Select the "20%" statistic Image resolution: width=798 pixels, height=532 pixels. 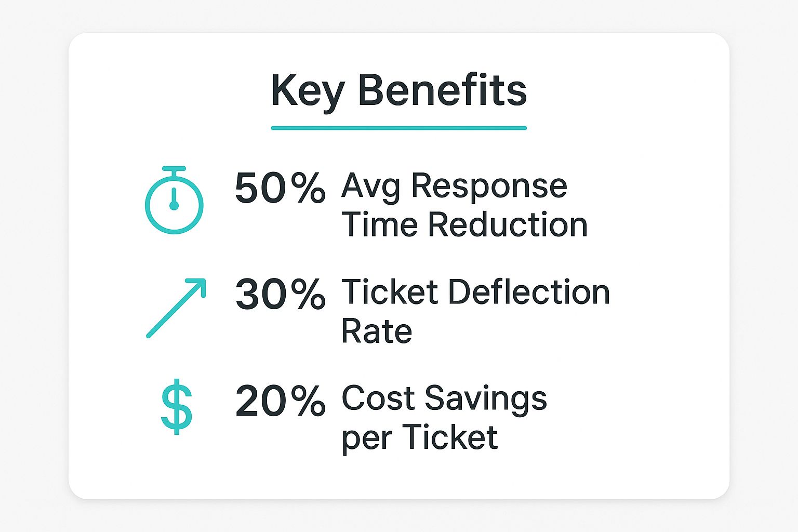tap(280, 401)
